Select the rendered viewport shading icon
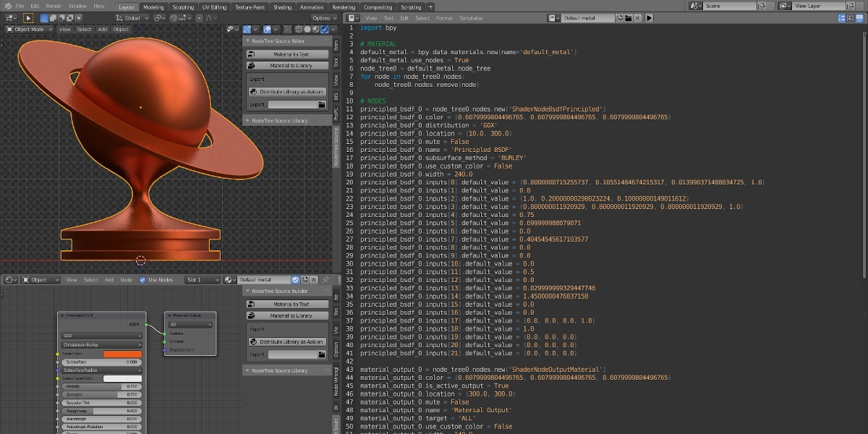The image size is (868, 434). point(325,30)
